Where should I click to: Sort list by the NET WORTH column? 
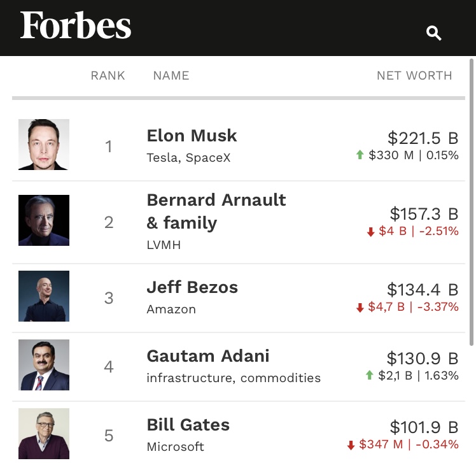pos(414,75)
